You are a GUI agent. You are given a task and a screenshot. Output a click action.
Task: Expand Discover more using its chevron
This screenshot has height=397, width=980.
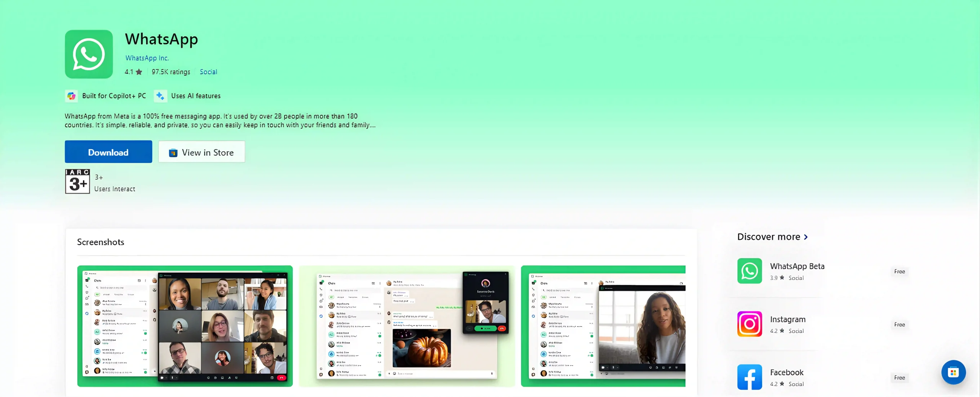click(806, 237)
